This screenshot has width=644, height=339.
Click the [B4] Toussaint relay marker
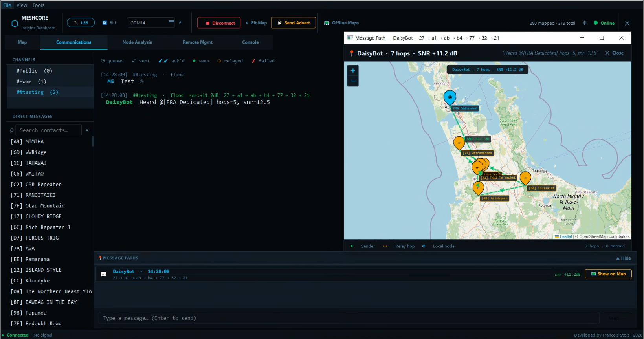click(x=525, y=178)
